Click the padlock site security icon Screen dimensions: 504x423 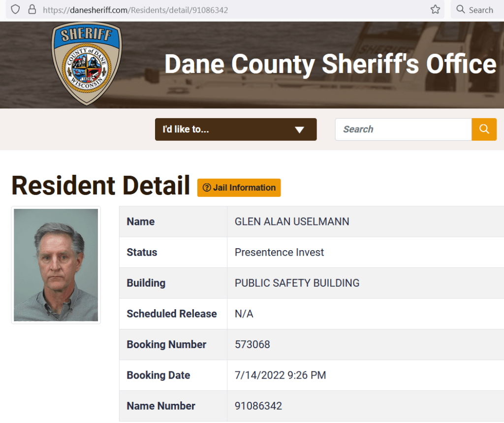click(x=32, y=9)
